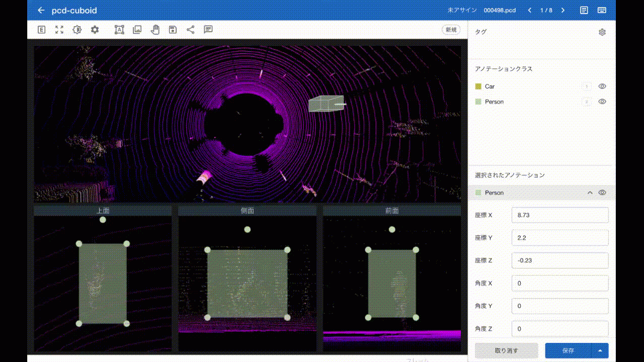The image size is (644, 362).
Task: Open tag settings gear icon
Action: (x=602, y=32)
